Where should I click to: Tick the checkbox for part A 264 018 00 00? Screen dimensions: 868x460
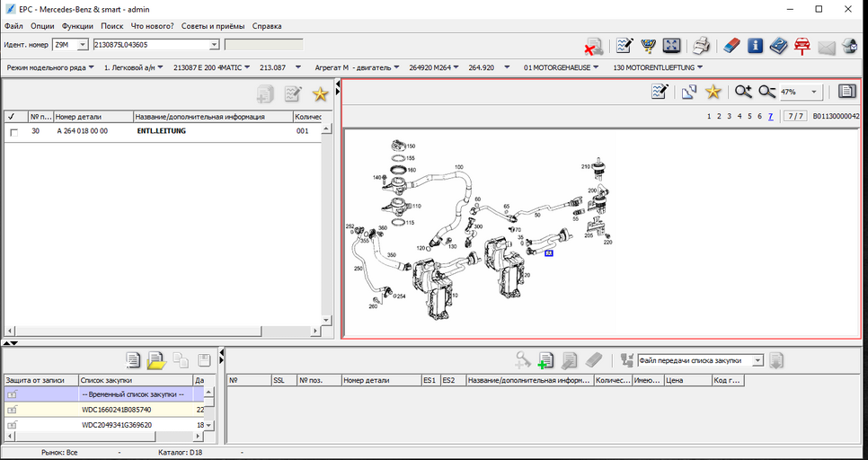pyautogui.click(x=13, y=132)
